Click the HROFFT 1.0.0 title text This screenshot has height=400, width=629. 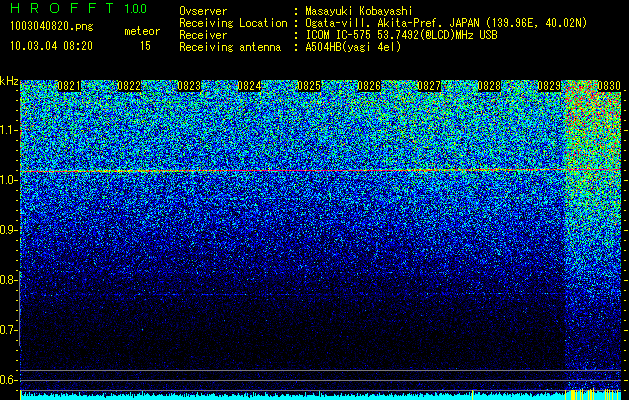point(79,8)
